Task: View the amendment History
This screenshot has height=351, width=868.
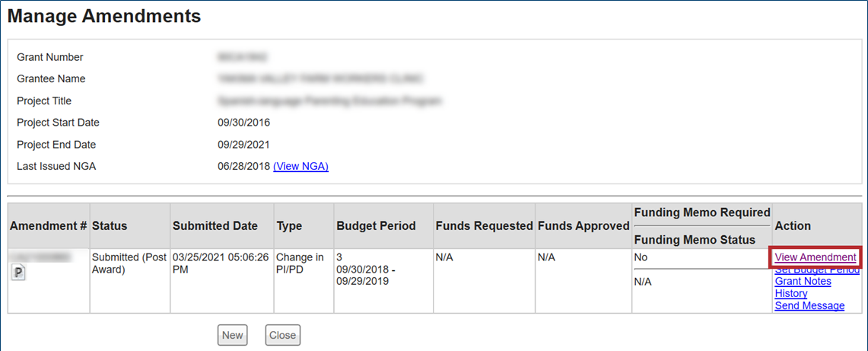Action: [x=790, y=293]
